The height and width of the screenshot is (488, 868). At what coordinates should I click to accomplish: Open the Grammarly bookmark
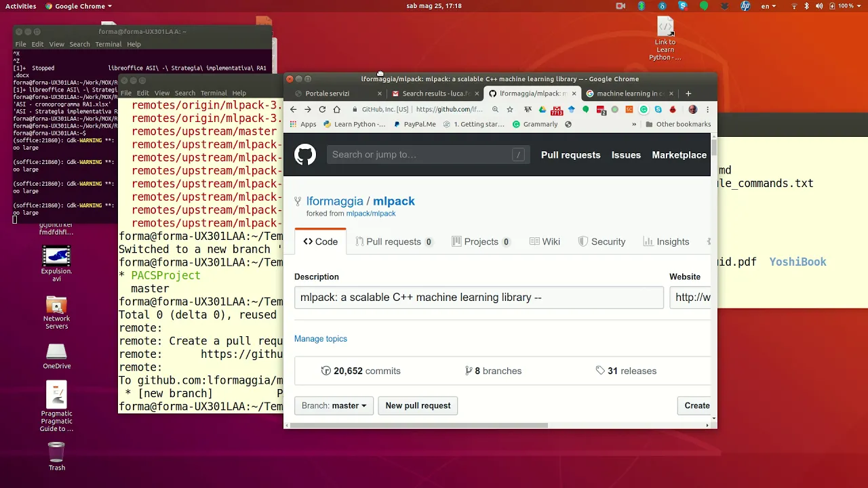pyautogui.click(x=535, y=124)
